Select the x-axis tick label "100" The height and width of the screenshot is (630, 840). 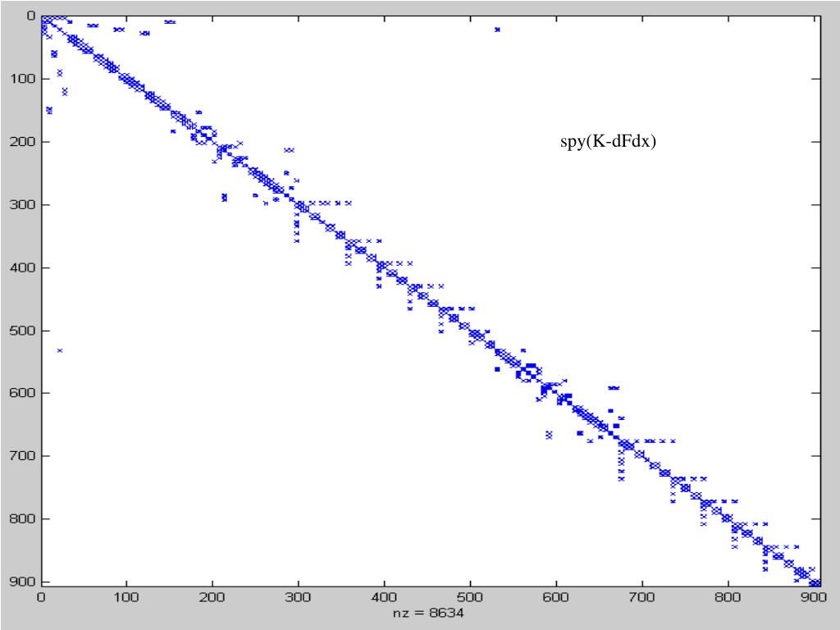[126, 597]
